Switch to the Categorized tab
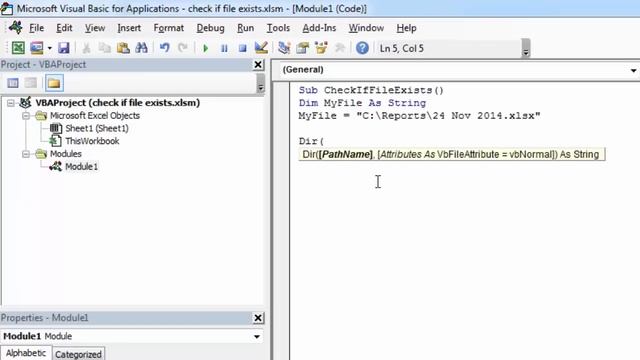Screen dimensions: 640x360 (78, 354)
